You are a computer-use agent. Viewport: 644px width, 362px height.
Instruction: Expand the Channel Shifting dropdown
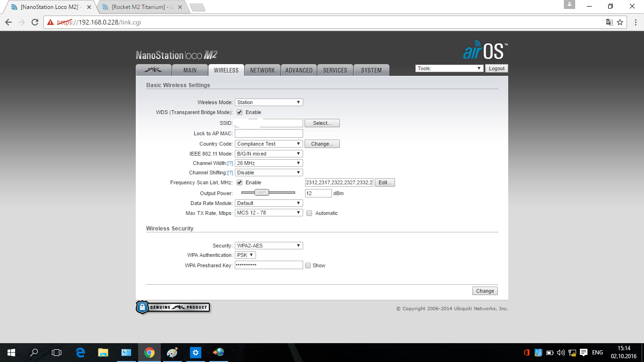coord(269,173)
